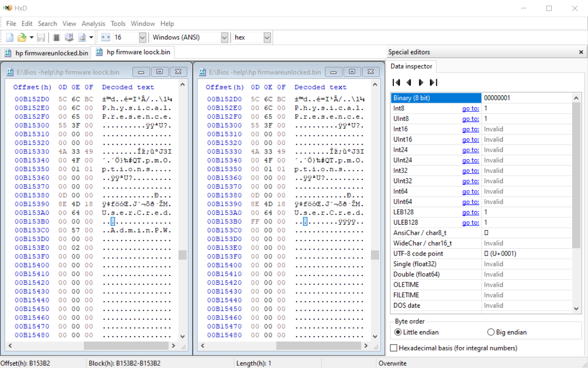Screen dimensions: 588x368
Task: Go to previous byte in Data inspector
Action: point(409,82)
